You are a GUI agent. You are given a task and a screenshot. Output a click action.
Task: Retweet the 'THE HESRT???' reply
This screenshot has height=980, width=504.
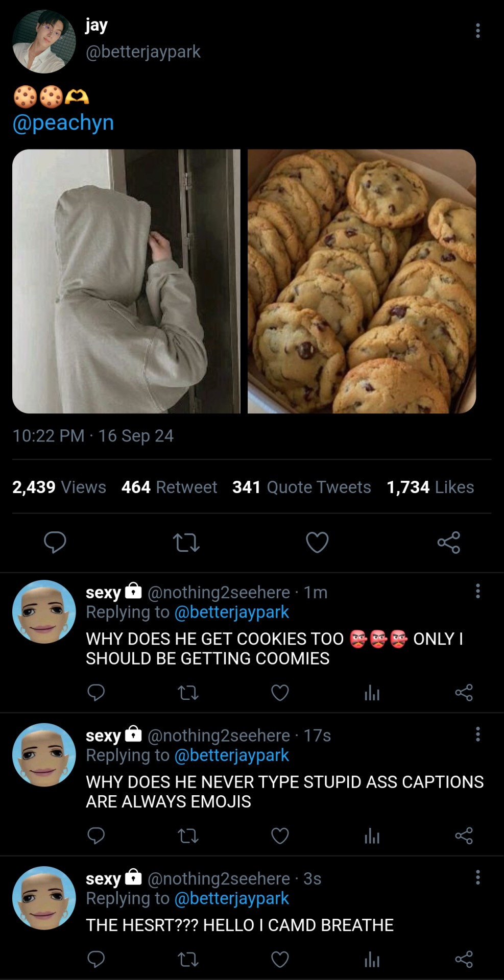(188, 960)
